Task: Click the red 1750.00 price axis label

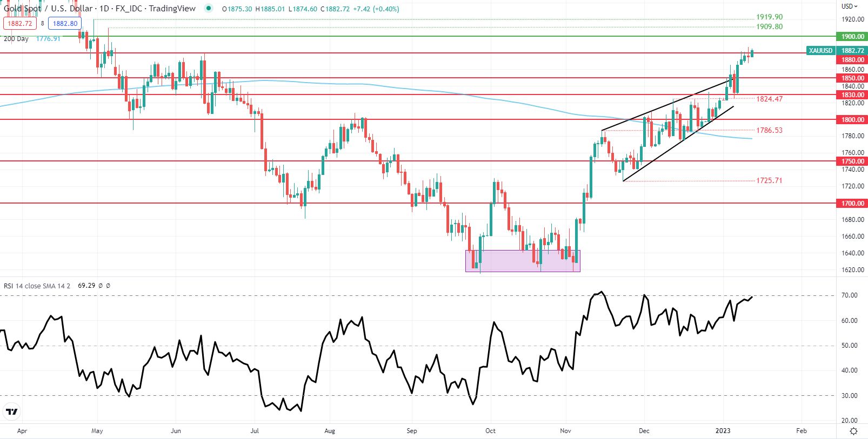Action: tap(852, 161)
